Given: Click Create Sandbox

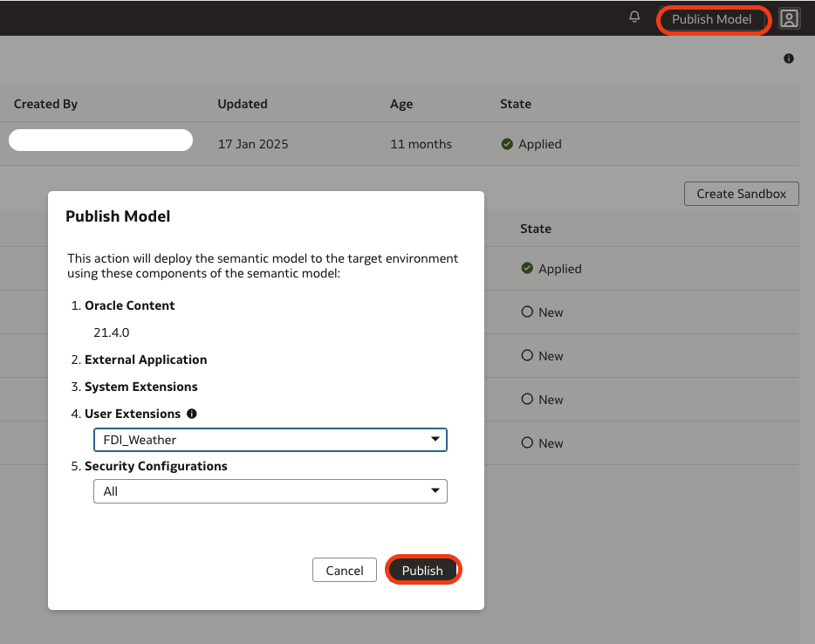Looking at the screenshot, I should (741, 194).
